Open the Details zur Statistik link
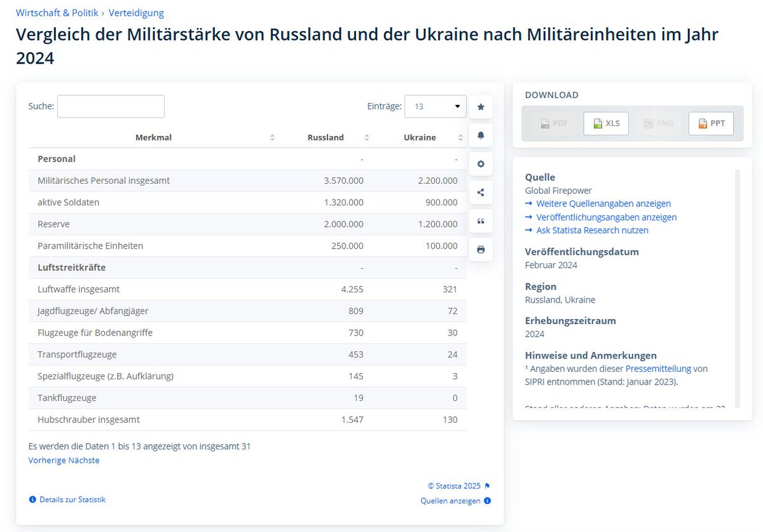763x532 pixels. pos(72,500)
